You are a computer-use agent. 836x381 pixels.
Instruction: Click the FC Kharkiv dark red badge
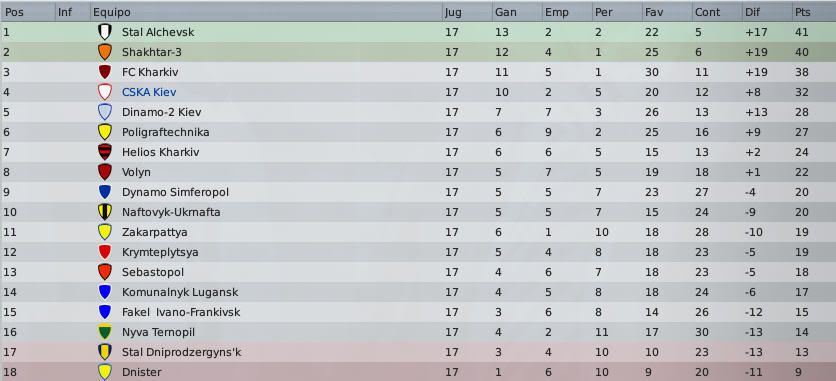tap(104, 72)
